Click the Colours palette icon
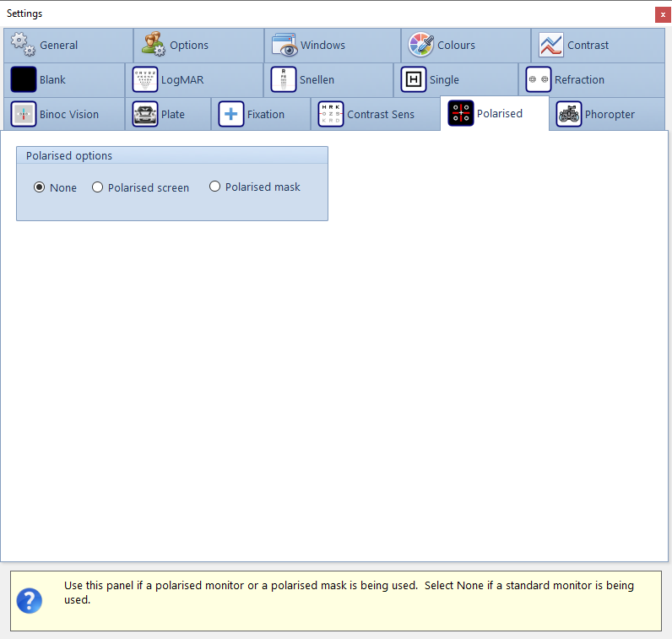 [x=421, y=45]
